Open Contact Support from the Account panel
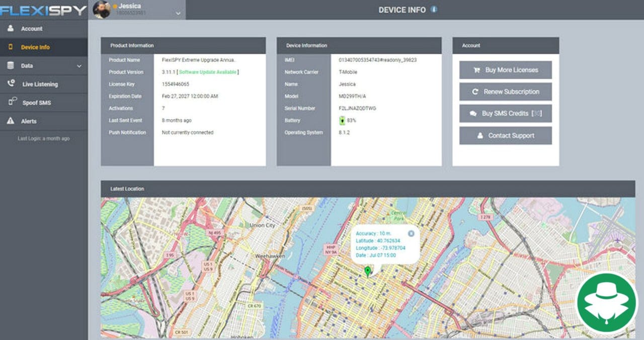644x340 pixels. 505,135
